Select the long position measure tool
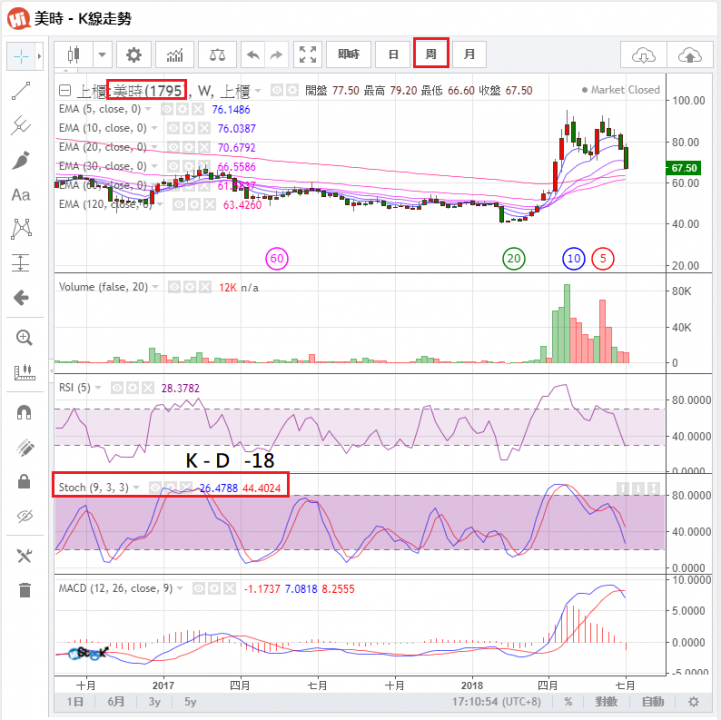Screen dimensions: 721x720 coord(21,263)
